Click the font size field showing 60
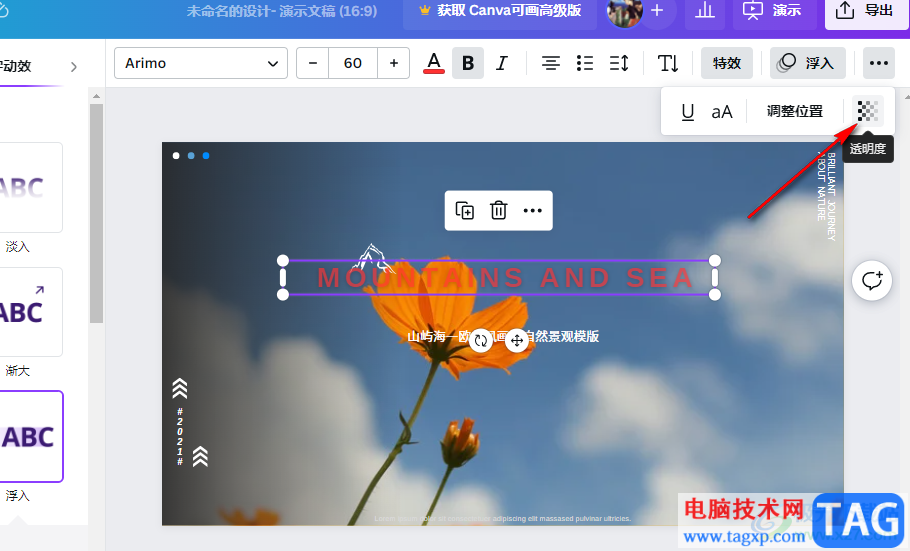Image resolution: width=910 pixels, height=551 pixels. click(353, 63)
